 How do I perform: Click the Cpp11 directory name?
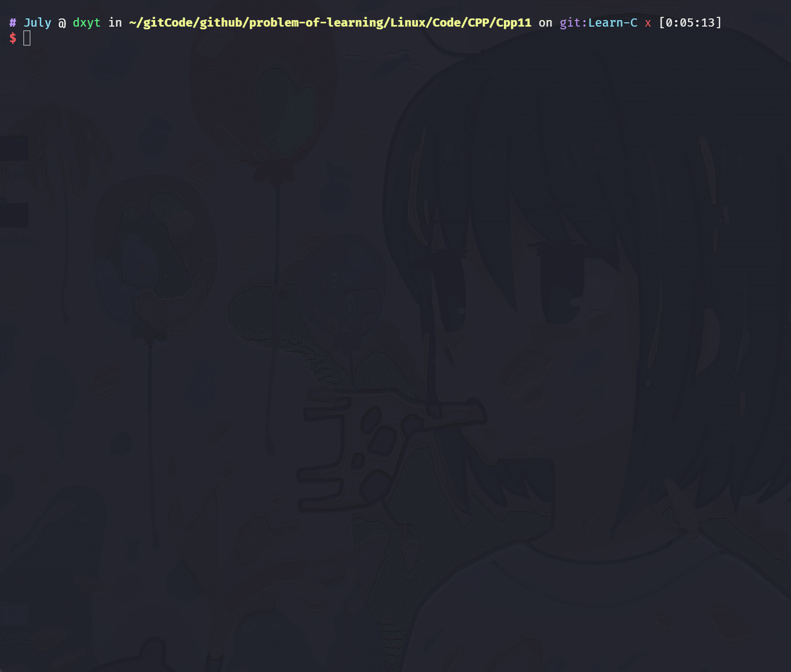click(514, 23)
